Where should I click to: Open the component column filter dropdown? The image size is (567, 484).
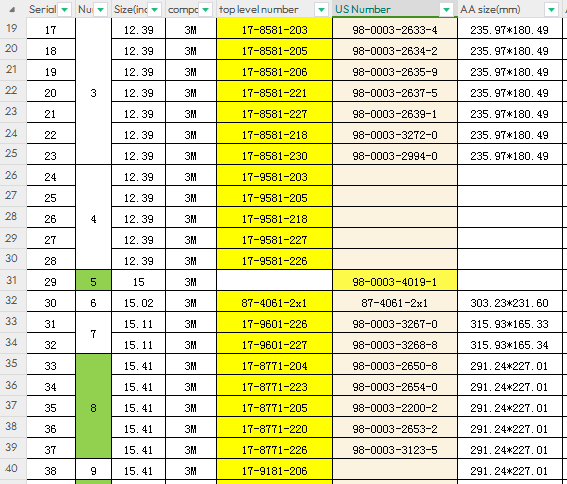click(x=205, y=10)
